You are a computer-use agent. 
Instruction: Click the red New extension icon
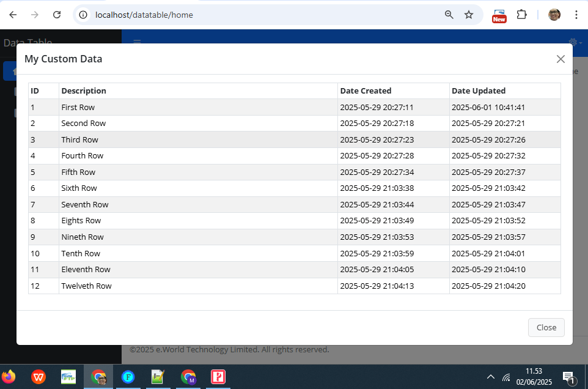pos(499,16)
